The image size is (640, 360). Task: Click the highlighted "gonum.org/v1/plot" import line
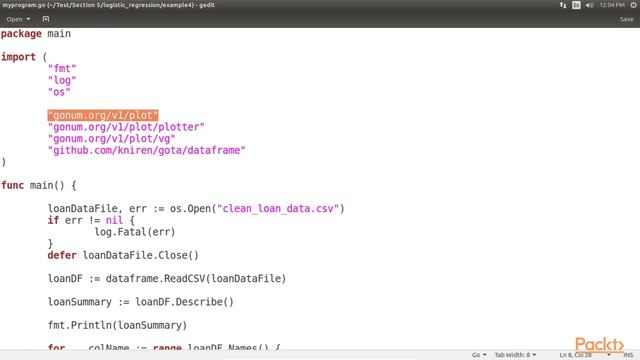(103, 115)
